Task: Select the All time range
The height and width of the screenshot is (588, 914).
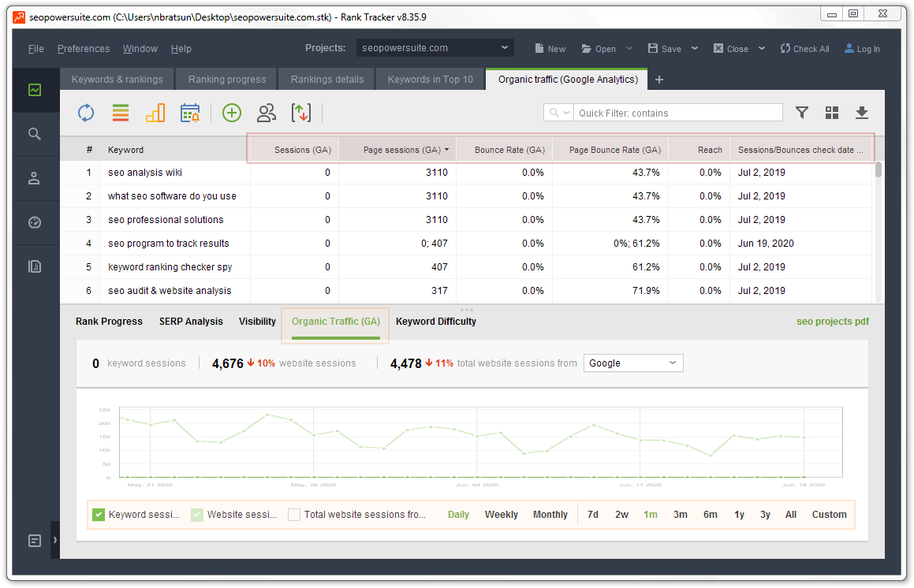Action: 790,515
